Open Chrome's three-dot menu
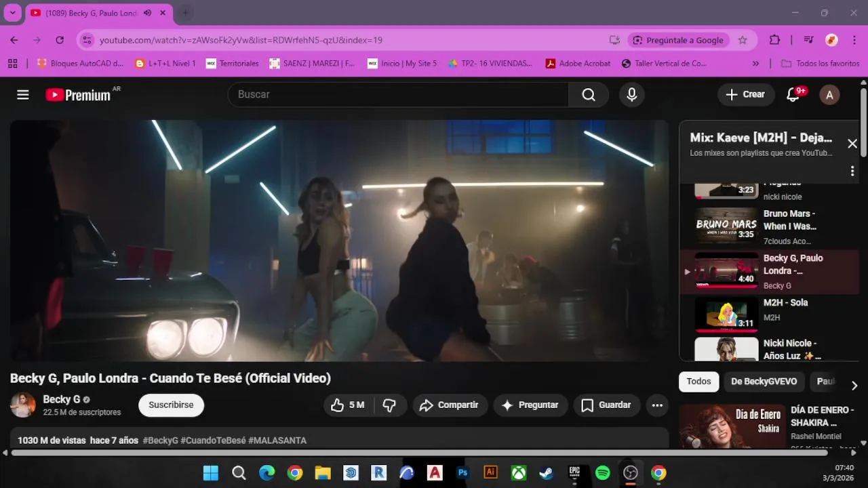 [x=854, y=40]
